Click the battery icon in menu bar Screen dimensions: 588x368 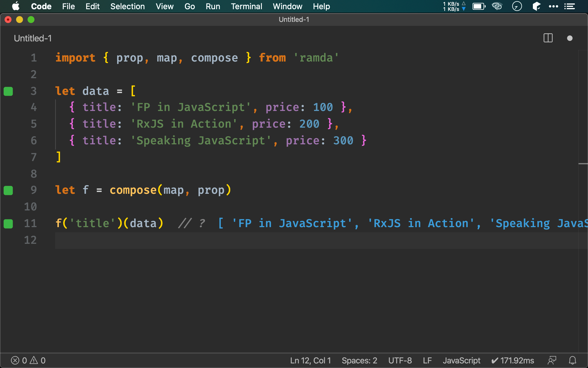click(x=479, y=6)
